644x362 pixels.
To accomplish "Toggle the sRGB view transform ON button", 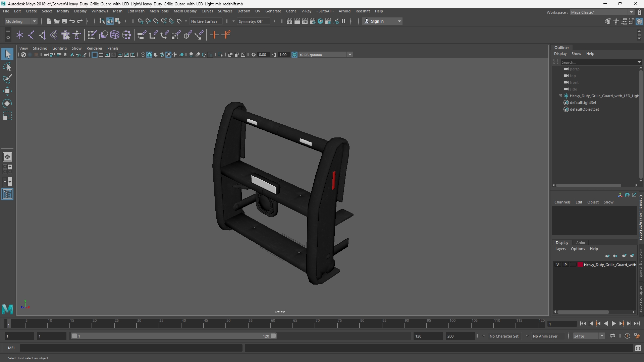I will 294,55.
